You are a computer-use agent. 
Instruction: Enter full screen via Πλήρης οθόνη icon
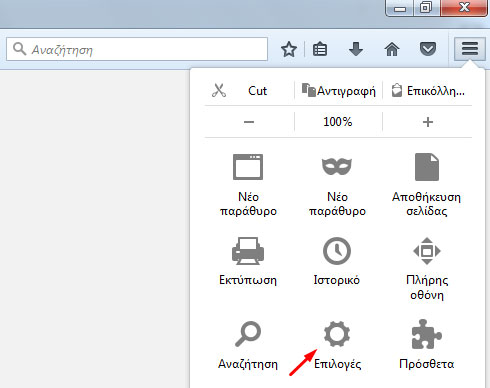click(427, 251)
